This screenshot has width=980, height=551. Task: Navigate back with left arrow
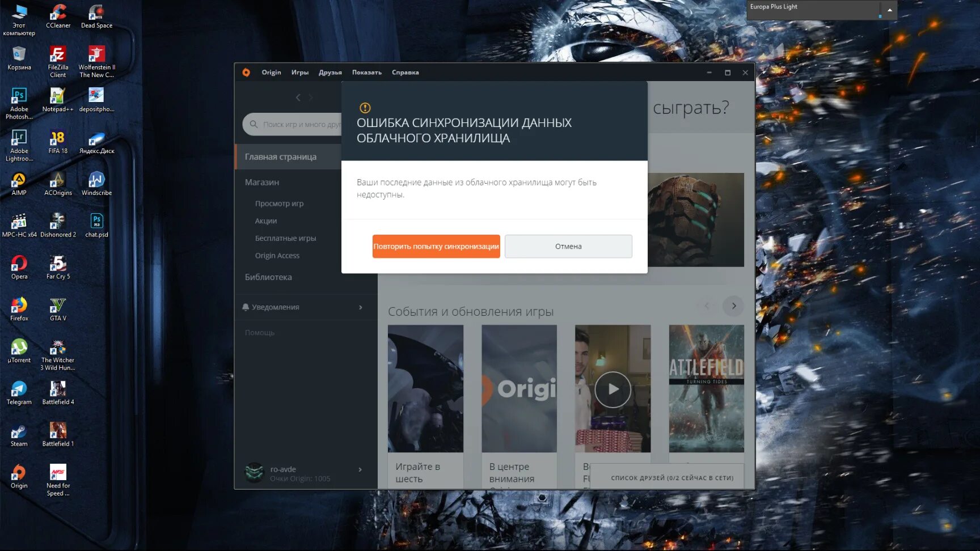pyautogui.click(x=298, y=98)
